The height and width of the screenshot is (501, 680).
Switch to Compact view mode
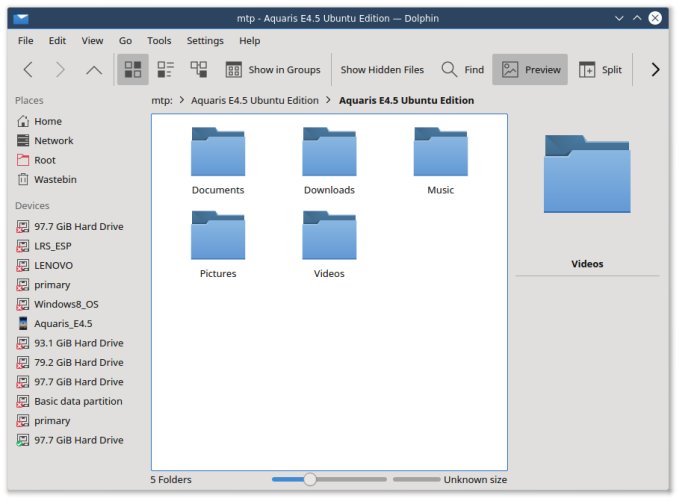click(x=166, y=70)
